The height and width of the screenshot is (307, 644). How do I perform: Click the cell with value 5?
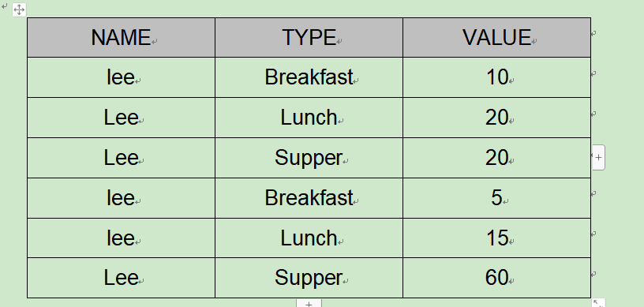(497, 198)
